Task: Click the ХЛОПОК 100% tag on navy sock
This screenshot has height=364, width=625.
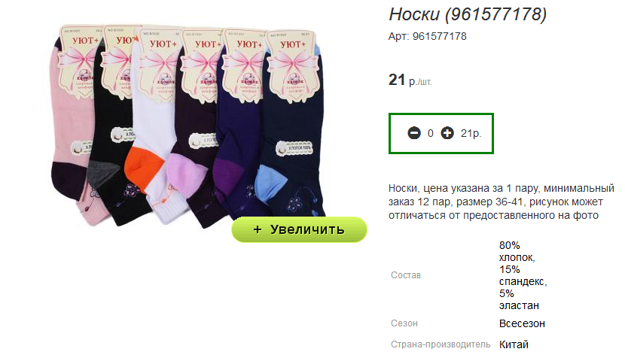Action: coord(294,148)
